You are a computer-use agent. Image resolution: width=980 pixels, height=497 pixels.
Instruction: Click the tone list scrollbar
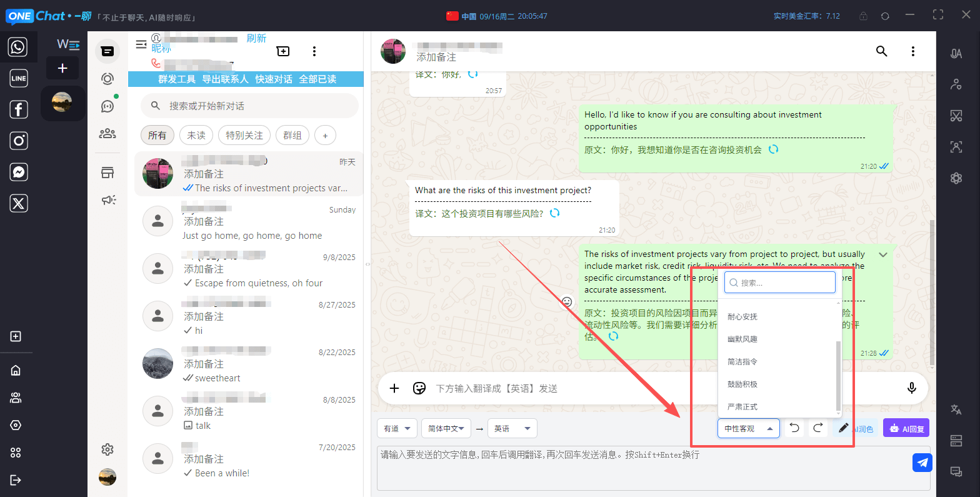838,375
